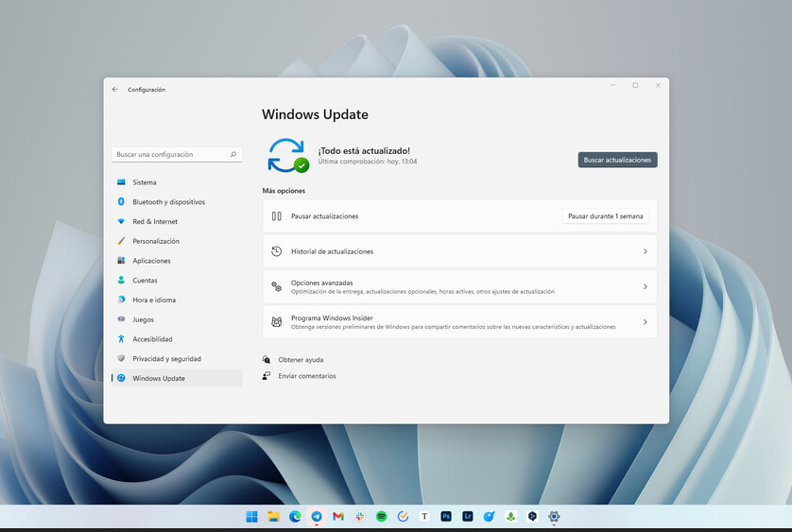The height and width of the screenshot is (532, 792).
Task: Click the back arrow next to Configuración
Action: 115,90
